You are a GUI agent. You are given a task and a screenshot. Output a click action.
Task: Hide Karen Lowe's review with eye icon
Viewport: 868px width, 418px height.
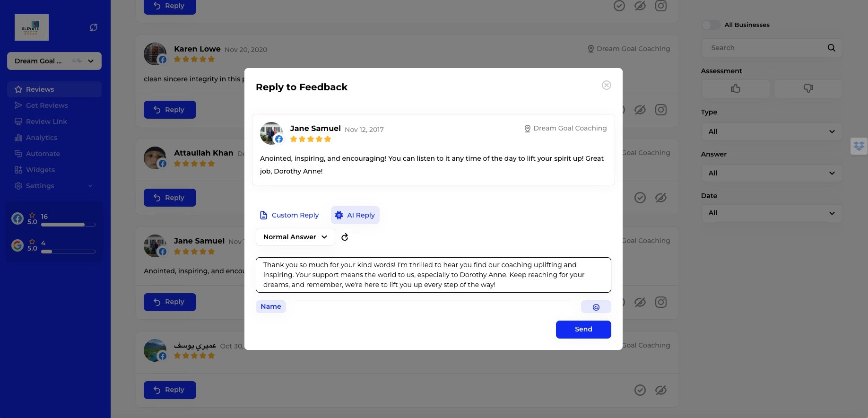(640, 110)
